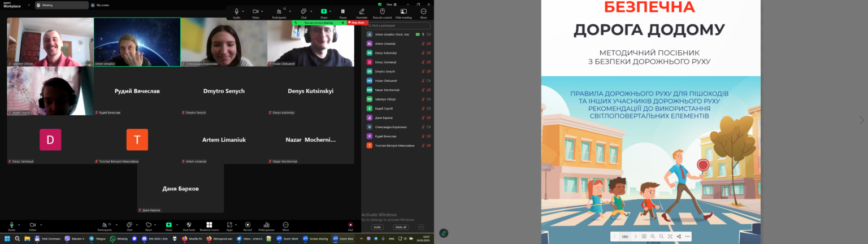
Task: Start recording with the Record icon
Action: pyautogui.click(x=248, y=226)
